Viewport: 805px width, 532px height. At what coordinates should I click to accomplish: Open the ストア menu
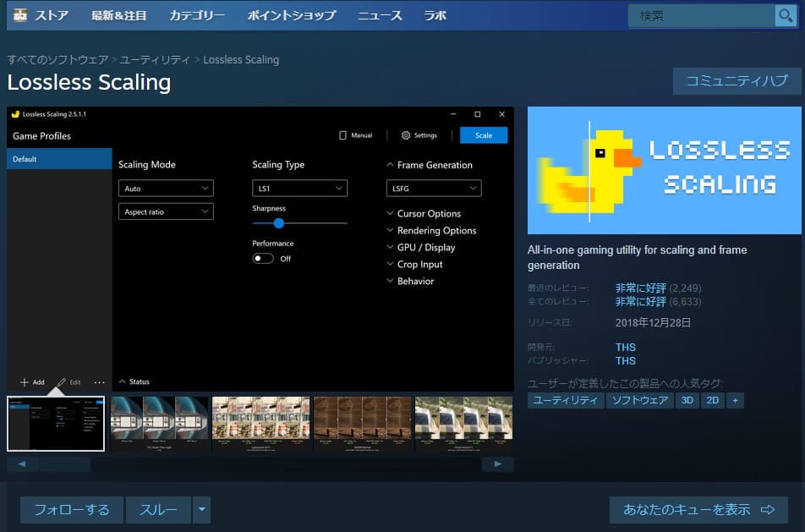pyautogui.click(x=52, y=15)
